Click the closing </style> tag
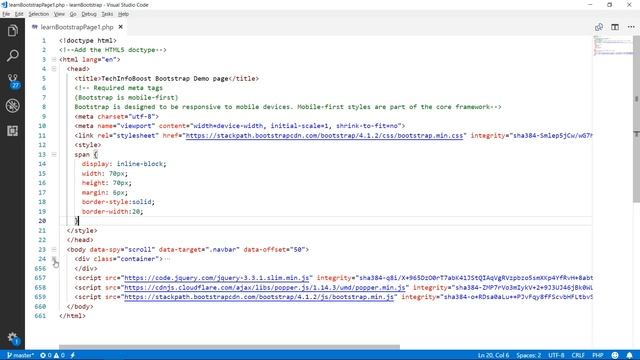The image size is (640, 360). click(82, 231)
